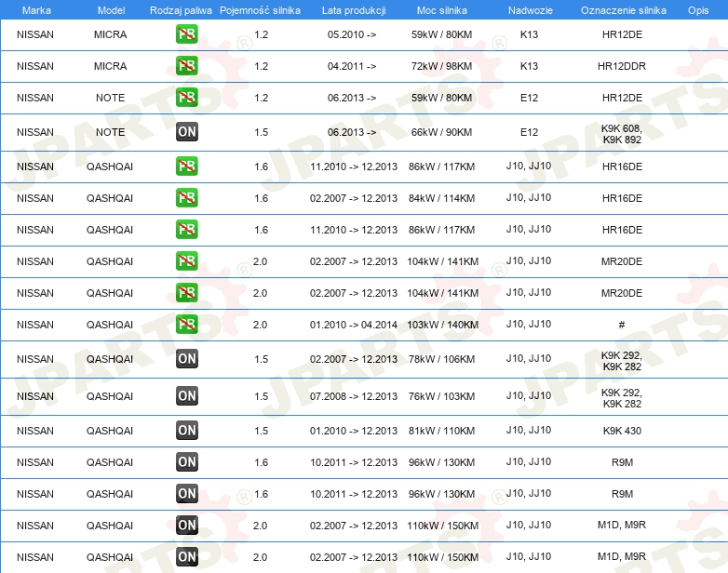Click the petrol icon in the Micra HR12DE row
728x573 pixels.
186,34
